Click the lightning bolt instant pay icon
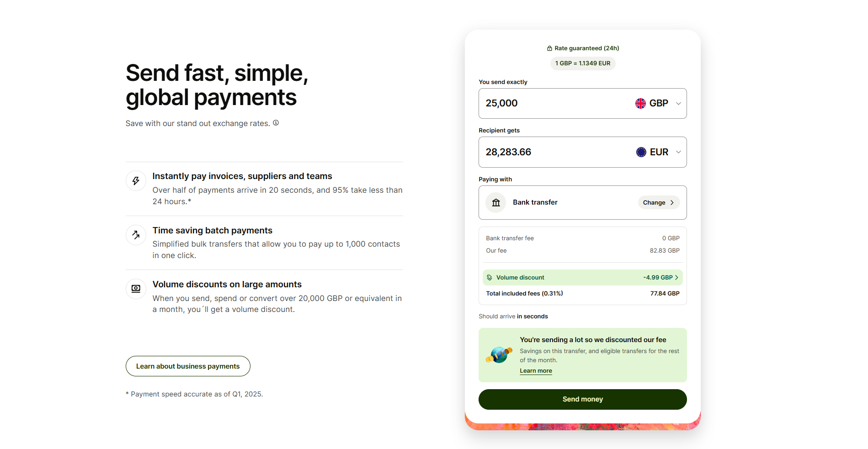868x449 pixels. (x=136, y=181)
